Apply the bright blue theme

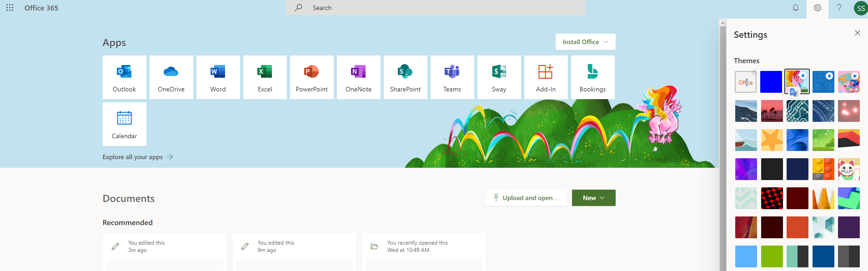click(771, 82)
